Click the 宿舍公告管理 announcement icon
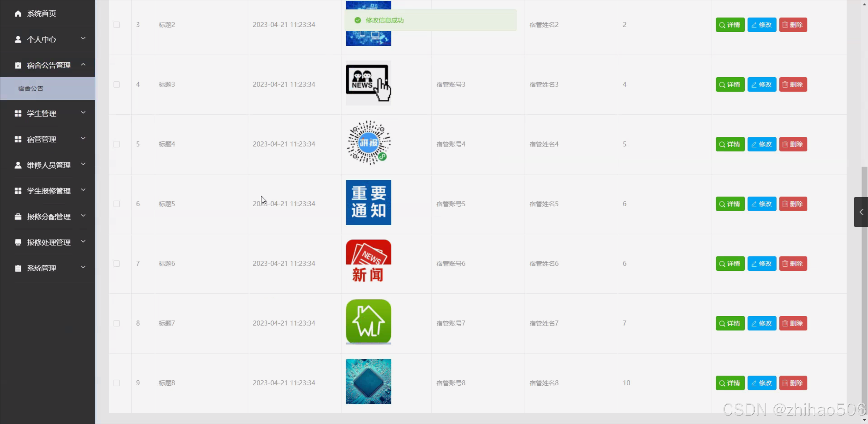Image resolution: width=868 pixels, height=424 pixels. coord(18,65)
